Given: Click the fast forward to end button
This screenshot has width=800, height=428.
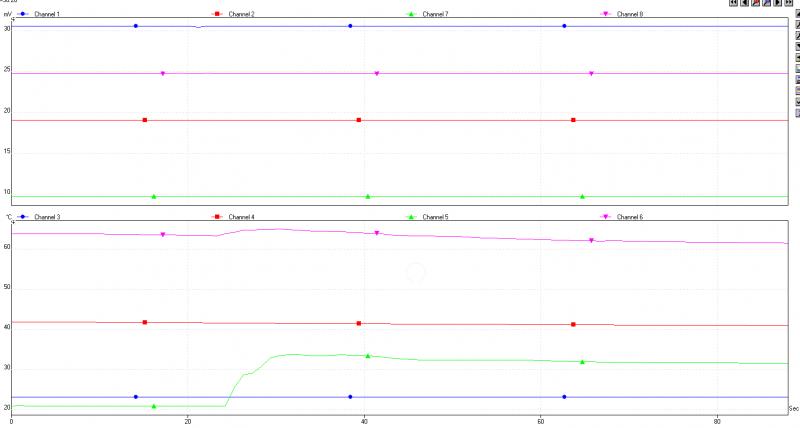Looking at the screenshot, I should 788,4.
